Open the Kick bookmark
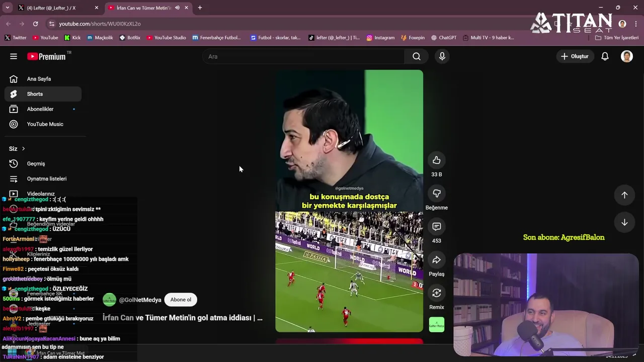Viewport: 644px width, 362px height. click(x=72, y=38)
